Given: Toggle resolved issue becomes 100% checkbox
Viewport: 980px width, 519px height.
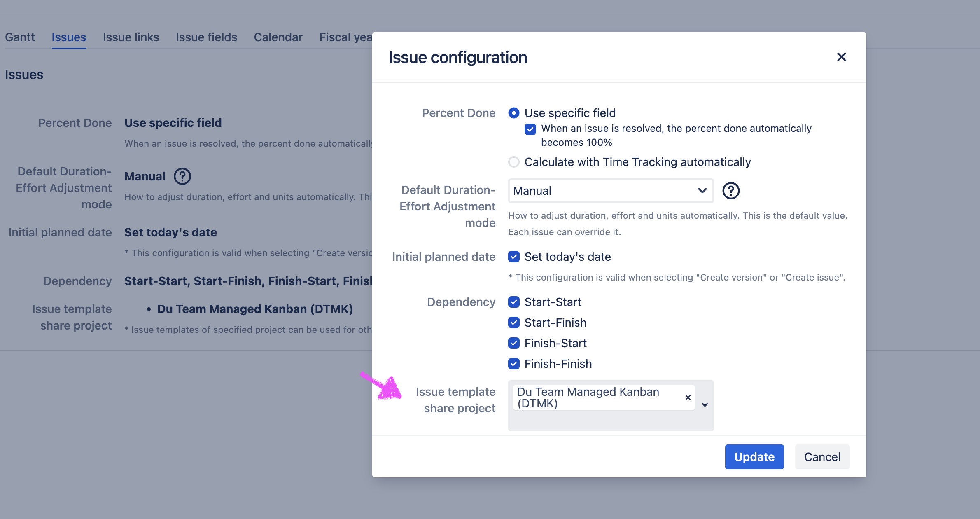Looking at the screenshot, I should [530, 129].
